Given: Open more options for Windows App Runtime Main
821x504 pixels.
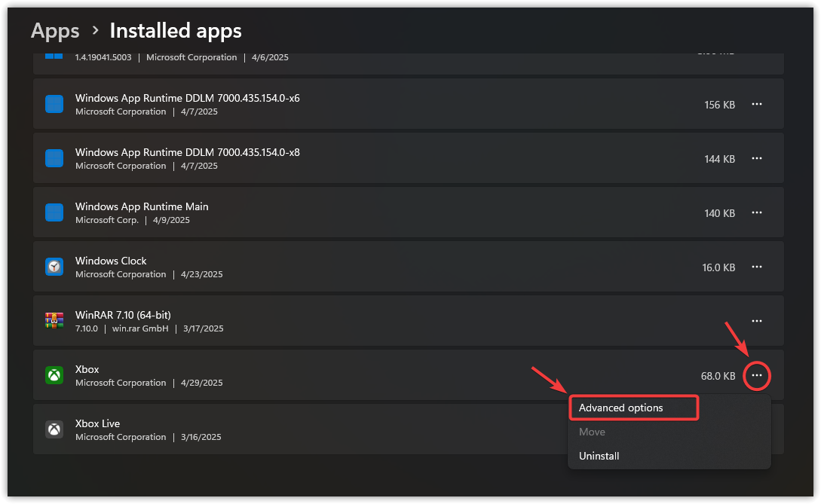Looking at the screenshot, I should (x=757, y=212).
